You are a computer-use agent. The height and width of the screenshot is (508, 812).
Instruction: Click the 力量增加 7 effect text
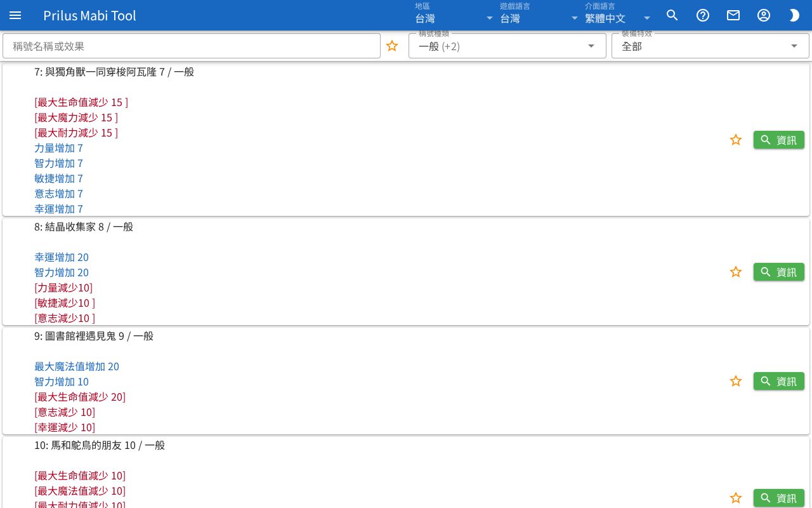(x=58, y=148)
